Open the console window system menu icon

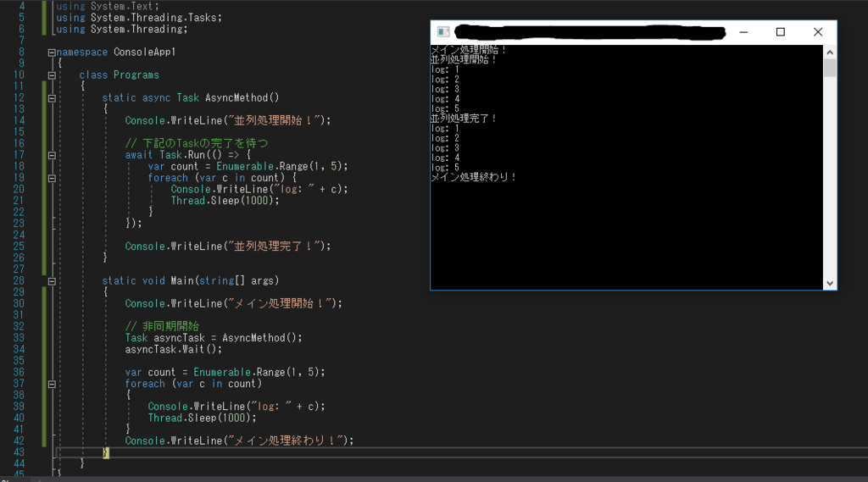click(443, 32)
